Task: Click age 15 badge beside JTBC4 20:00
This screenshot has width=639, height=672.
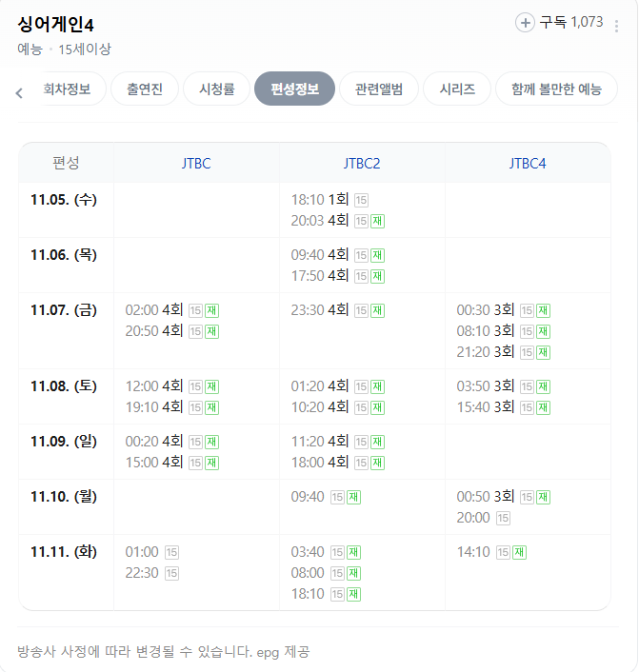Action: (x=503, y=518)
